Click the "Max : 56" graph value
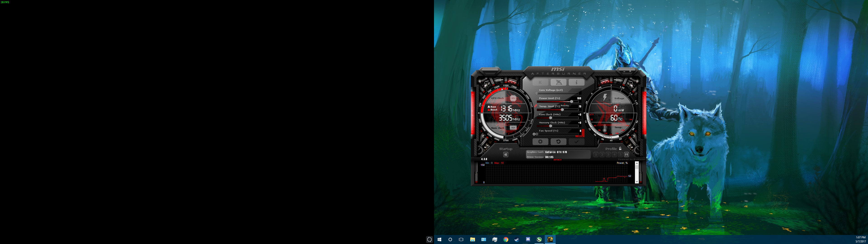The width and height of the screenshot is (868, 244). click(x=499, y=163)
